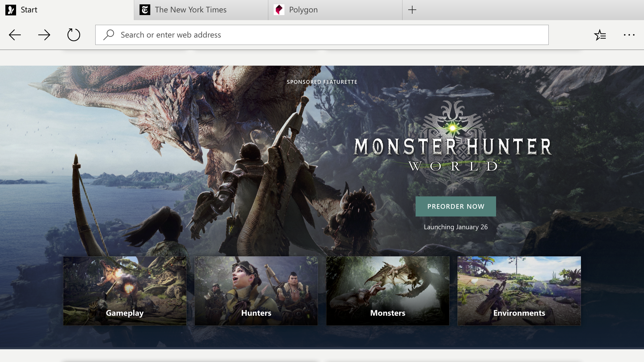This screenshot has width=644, height=362.
Task: Switch to The New York Times tab
Action: point(201,10)
